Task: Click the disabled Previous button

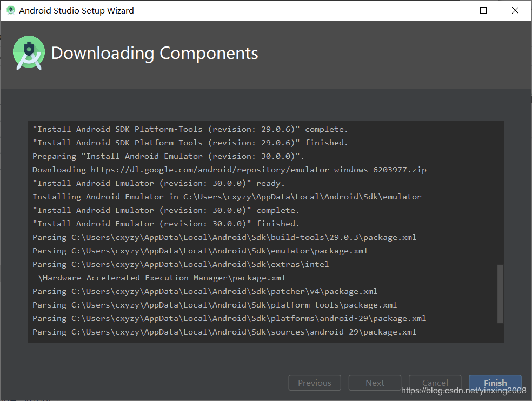Action: click(x=315, y=383)
